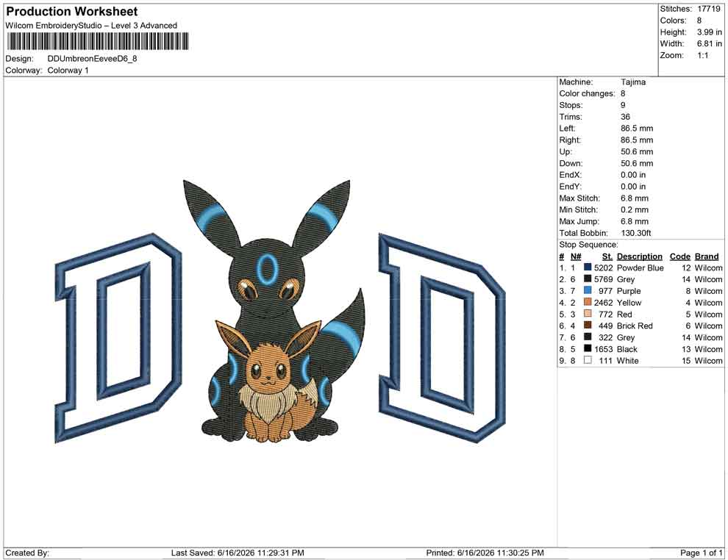Click the EndX value 0.00 in
Viewport: 728px width, 560px height.
[633, 175]
